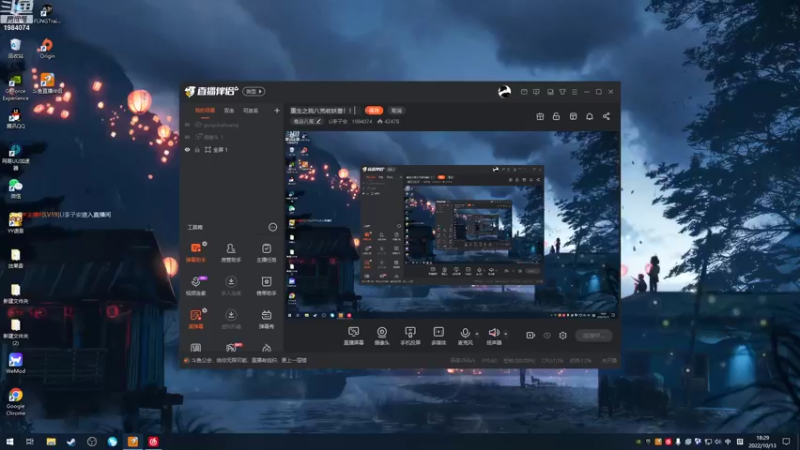The image size is (800, 450).
Task: Open the 弹幕秀 danmaku show tool
Action: point(266,319)
